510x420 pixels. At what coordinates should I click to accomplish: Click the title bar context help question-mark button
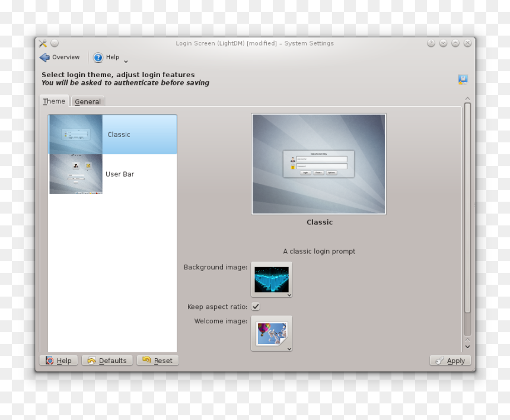[431, 43]
